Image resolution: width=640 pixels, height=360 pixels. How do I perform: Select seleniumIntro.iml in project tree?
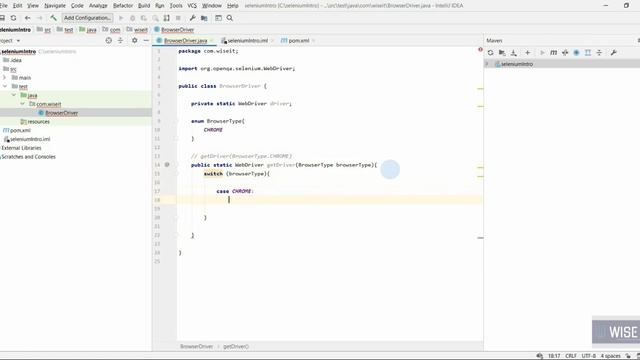(30, 139)
